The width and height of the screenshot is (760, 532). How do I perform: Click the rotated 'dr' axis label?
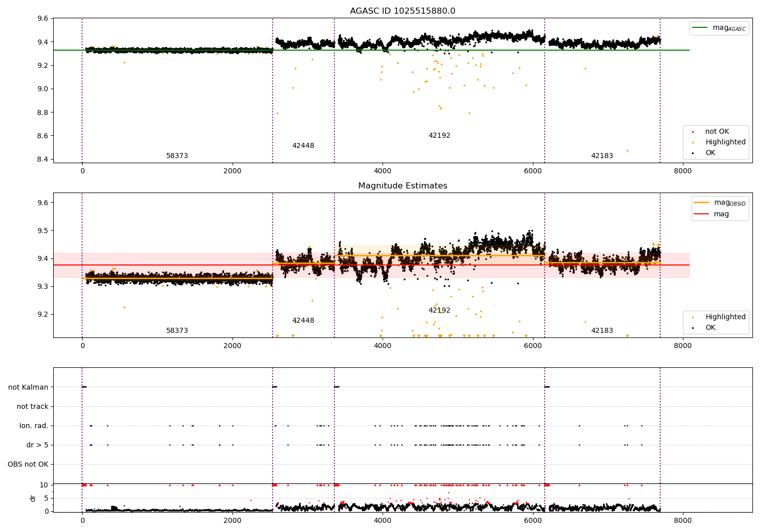coord(33,498)
